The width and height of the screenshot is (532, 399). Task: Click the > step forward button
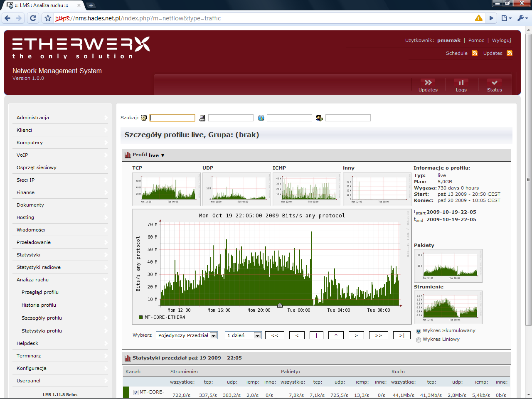356,335
